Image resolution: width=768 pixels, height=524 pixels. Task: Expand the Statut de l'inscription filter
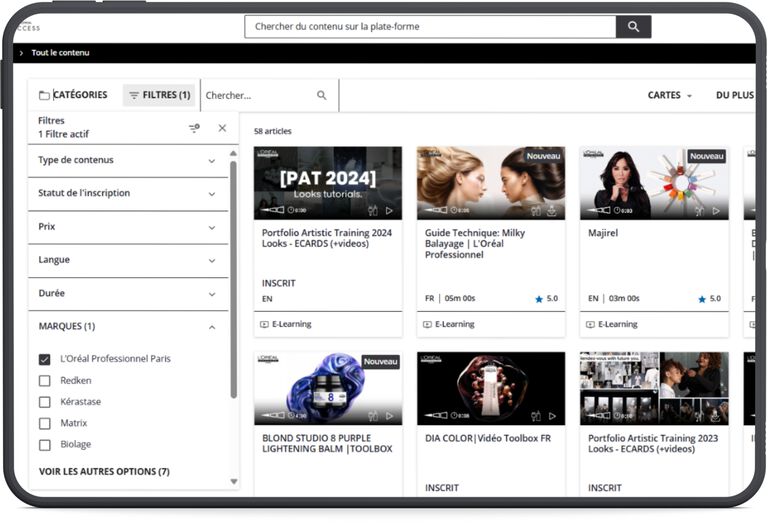(x=128, y=193)
